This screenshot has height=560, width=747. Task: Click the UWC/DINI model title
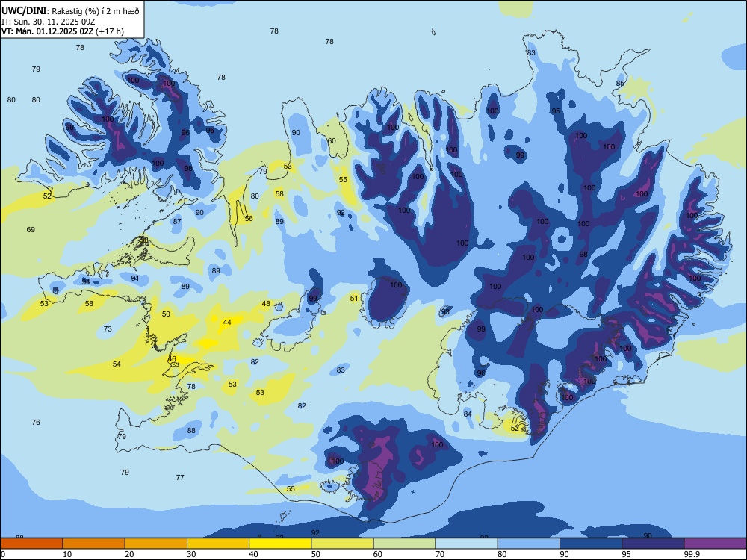tap(24, 11)
